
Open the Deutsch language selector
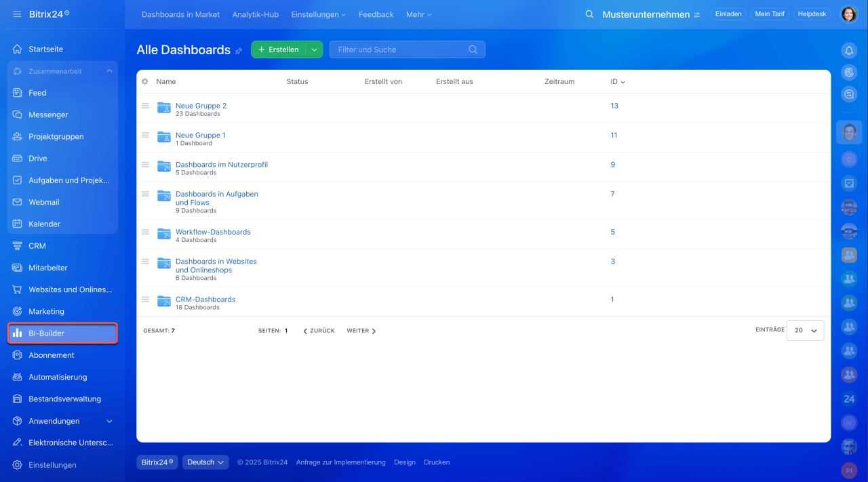point(205,462)
